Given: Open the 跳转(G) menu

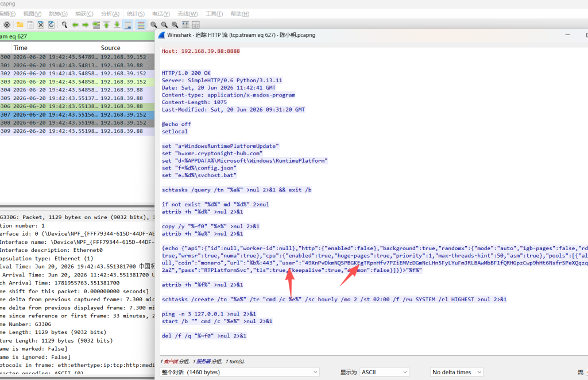Looking at the screenshot, I should [x=58, y=14].
